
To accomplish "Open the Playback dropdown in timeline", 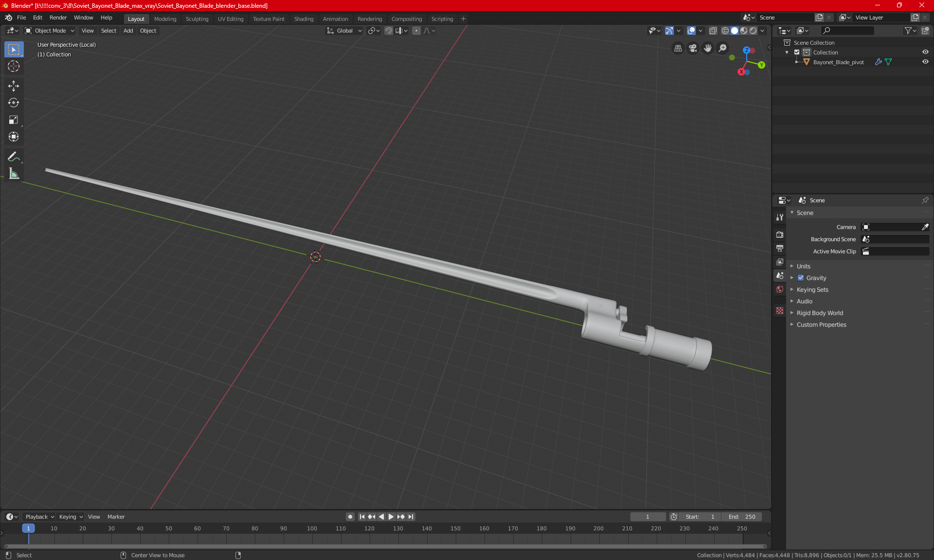I will (x=39, y=517).
